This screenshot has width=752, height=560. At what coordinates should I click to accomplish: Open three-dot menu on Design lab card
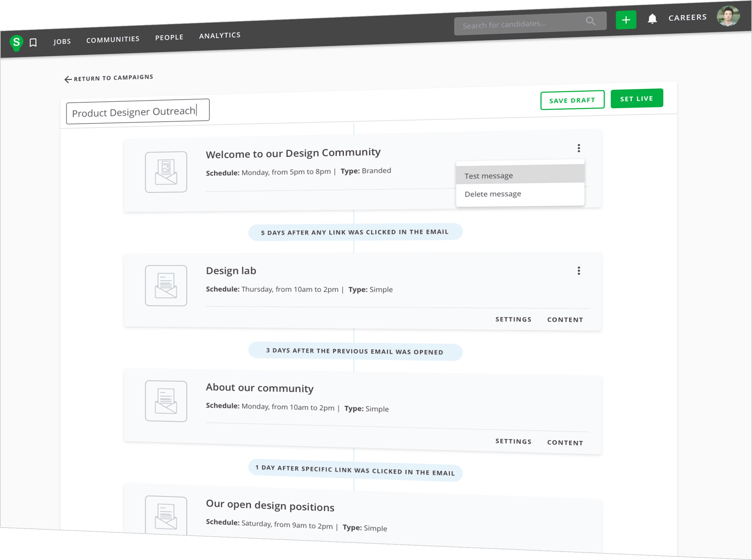(579, 270)
